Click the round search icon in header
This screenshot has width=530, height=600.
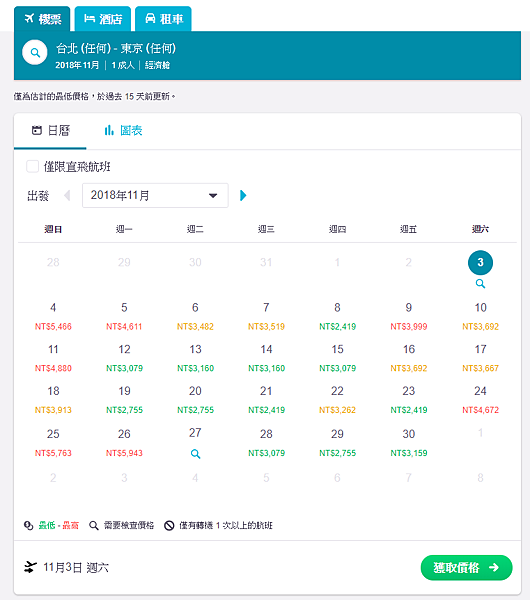point(35,52)
